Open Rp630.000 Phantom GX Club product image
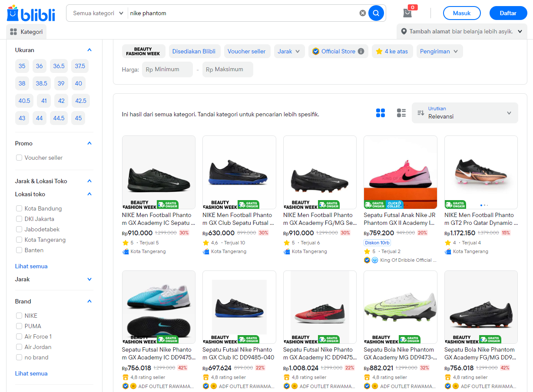 pos(239,172)
